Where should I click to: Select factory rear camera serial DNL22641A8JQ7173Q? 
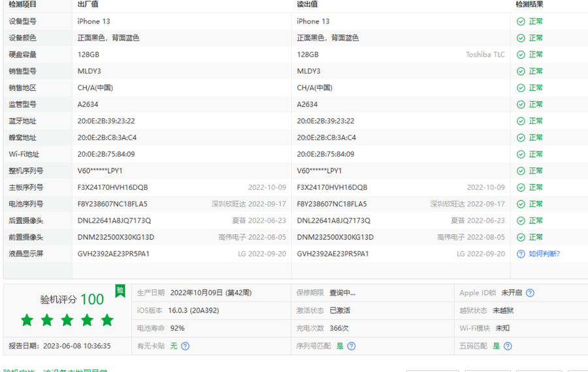coord(114,221)
